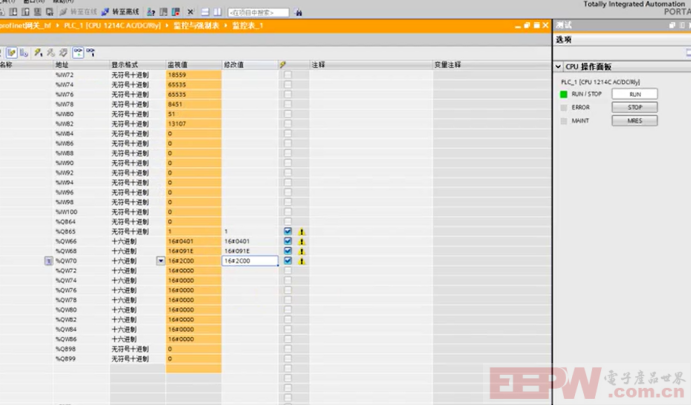Screen dimensions: 691x405
Task: Click the 变量注释 column header
Action: click(x=492, y=65)
